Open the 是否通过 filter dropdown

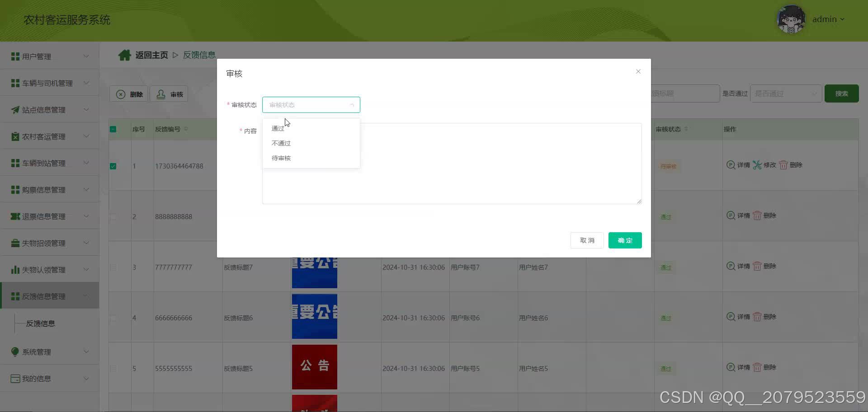tap(786, 94)
